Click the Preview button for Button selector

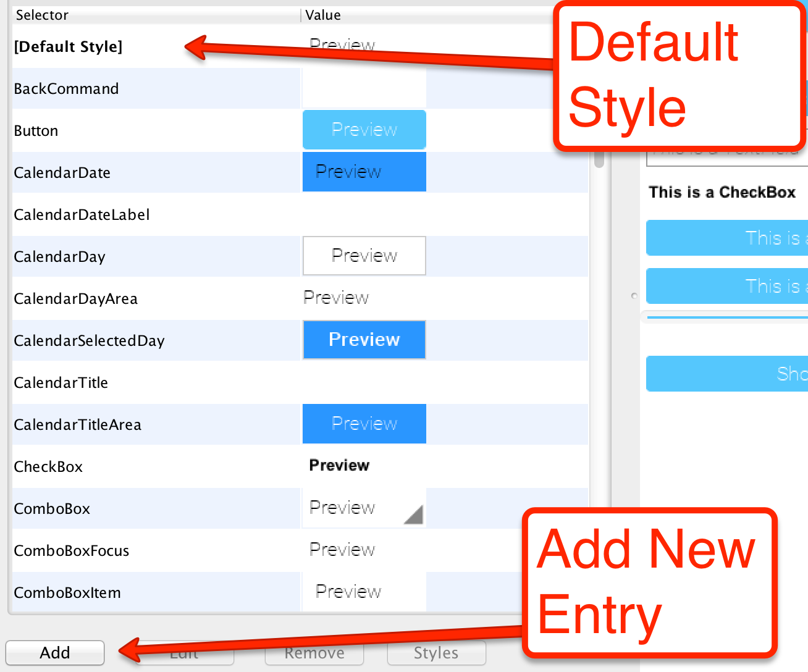pos(364,129)
